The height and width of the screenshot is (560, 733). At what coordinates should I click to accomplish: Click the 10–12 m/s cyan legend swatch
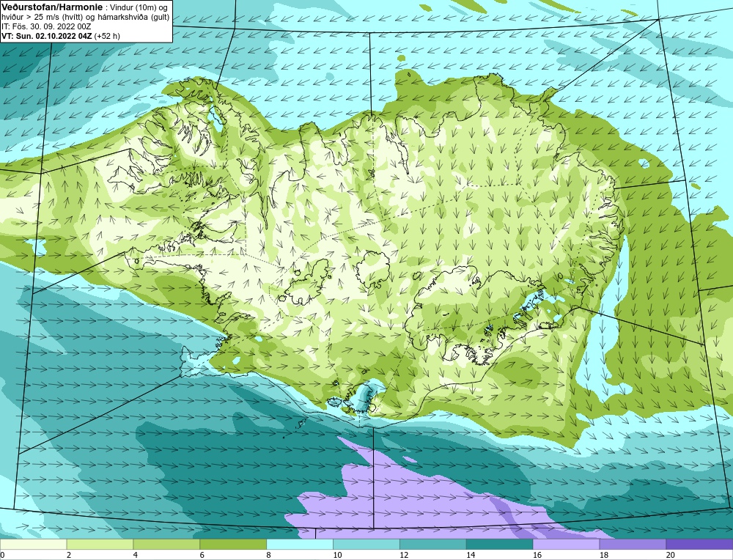[366, 544]
